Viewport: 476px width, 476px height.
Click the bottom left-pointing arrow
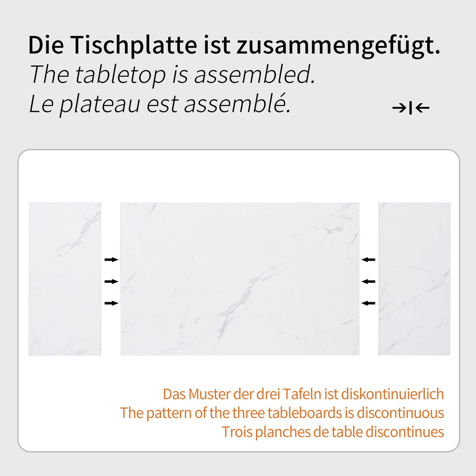click(368, 303)
